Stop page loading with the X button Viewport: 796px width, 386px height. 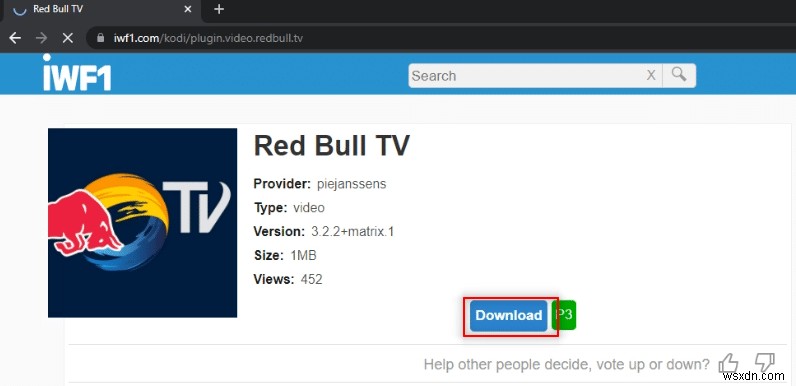pos(67,38)
